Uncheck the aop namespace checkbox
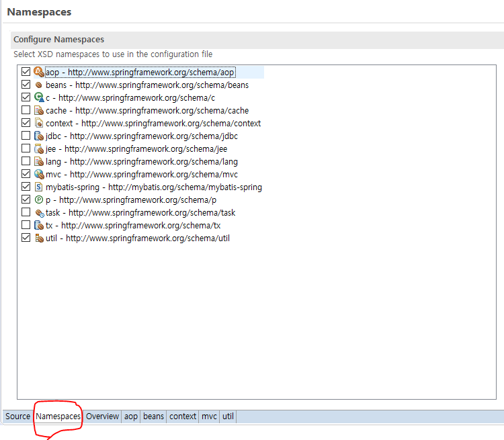The image size is (504, 440). [x=26, y=72]
